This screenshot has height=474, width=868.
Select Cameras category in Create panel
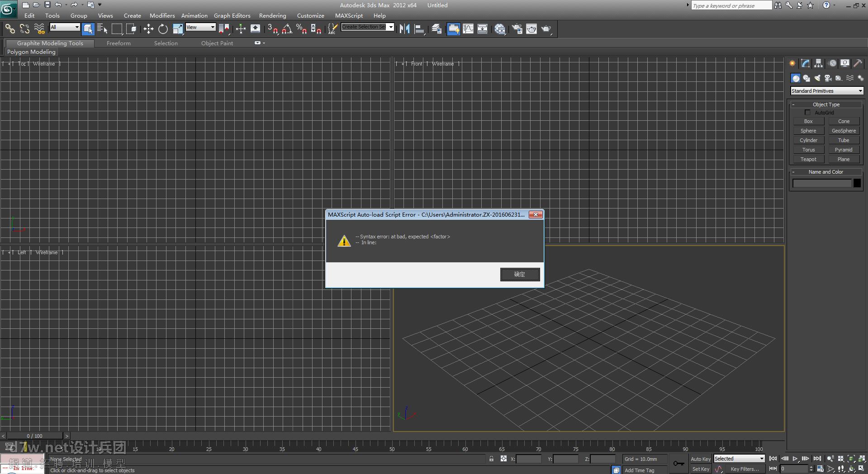click(x=828, y=78)
